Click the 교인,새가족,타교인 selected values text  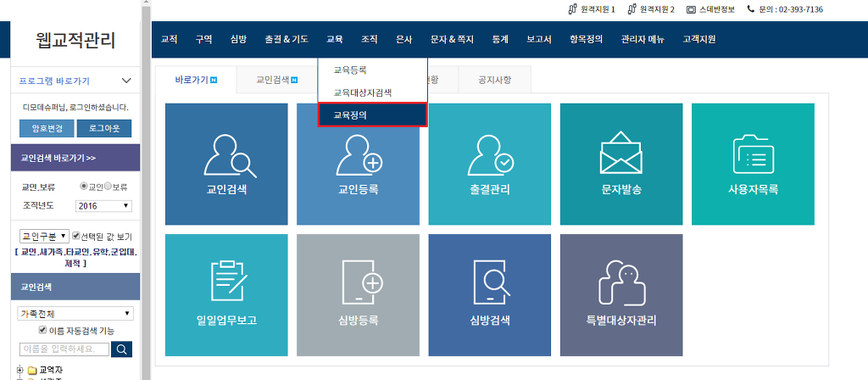coord(75,259)
